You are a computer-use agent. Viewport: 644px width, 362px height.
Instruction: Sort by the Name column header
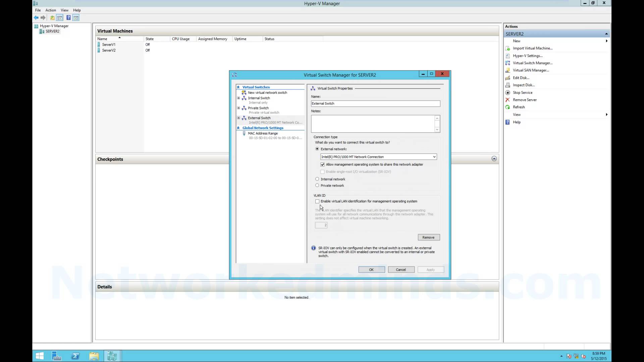pyautogui.click(x=120, y=39)
